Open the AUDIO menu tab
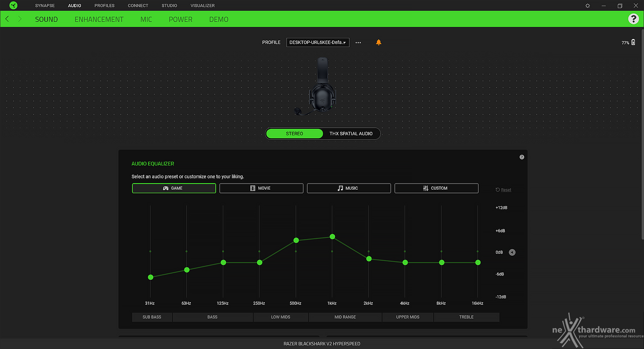 tap(74, 6)
